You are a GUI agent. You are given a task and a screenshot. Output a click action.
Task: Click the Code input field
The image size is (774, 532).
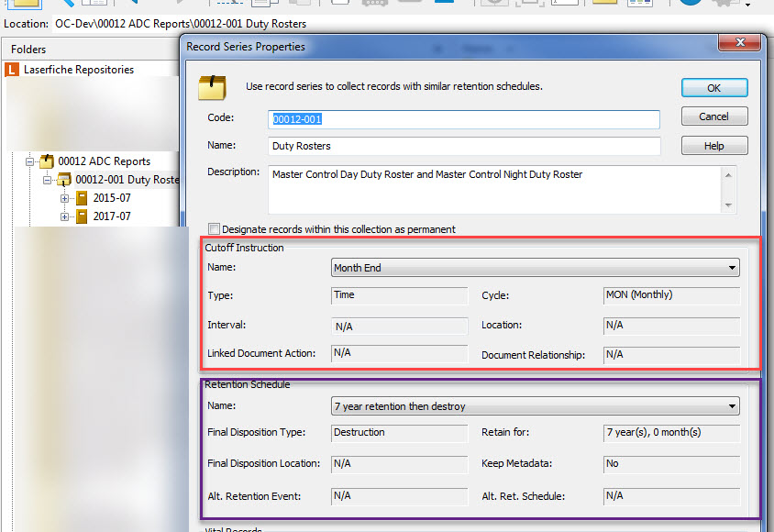(464, 119)
